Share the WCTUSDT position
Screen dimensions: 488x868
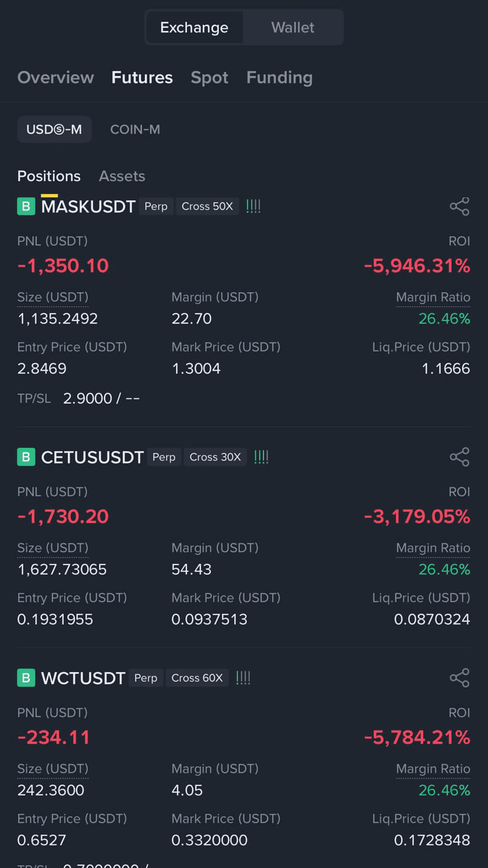click(x=459, y=678)
